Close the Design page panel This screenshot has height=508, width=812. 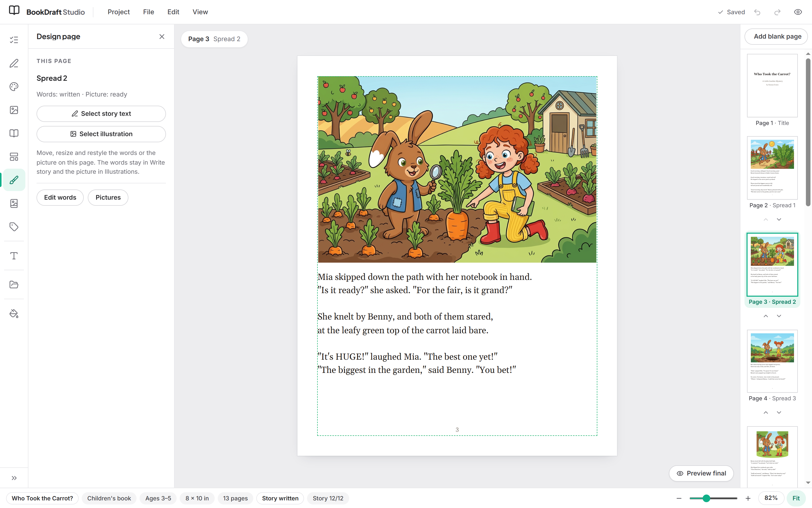(162, 37)
